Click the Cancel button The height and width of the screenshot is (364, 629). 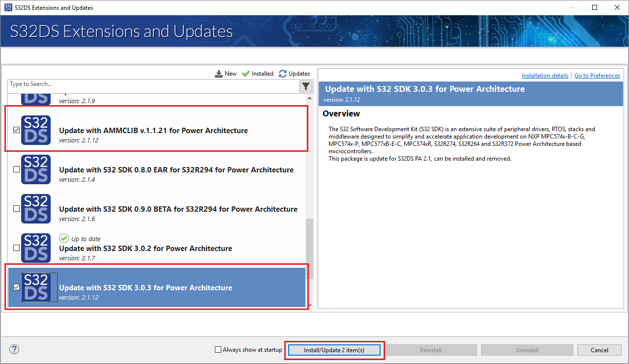(x=599, y=350)
